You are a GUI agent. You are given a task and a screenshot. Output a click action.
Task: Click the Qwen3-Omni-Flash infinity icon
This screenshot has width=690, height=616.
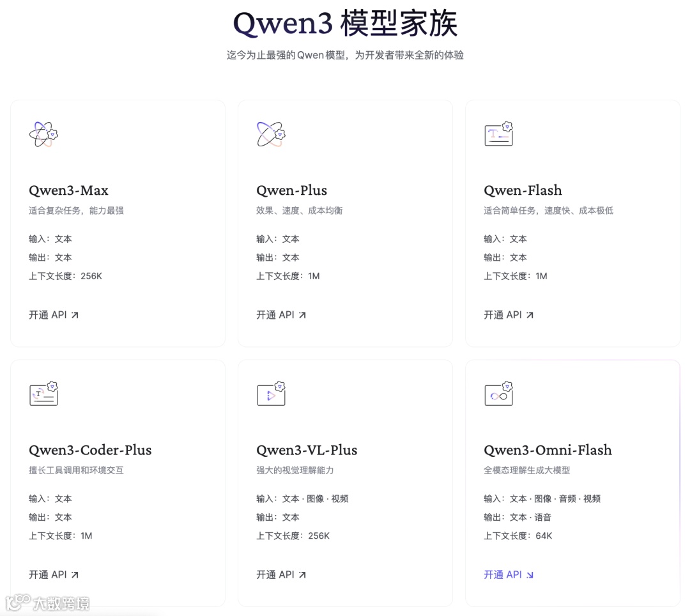coord(498,394)
